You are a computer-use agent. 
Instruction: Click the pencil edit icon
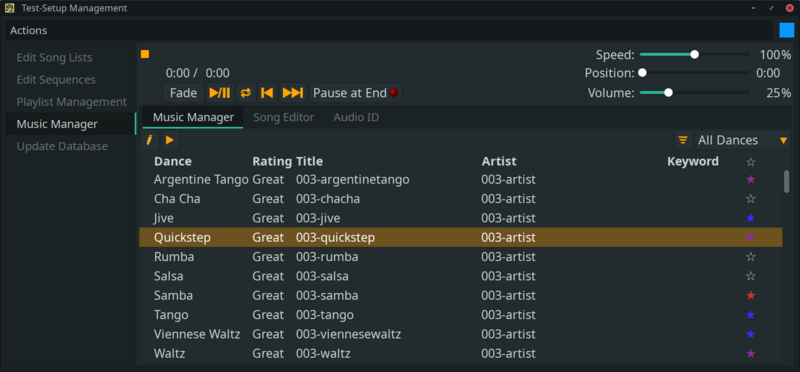(149, 140)
